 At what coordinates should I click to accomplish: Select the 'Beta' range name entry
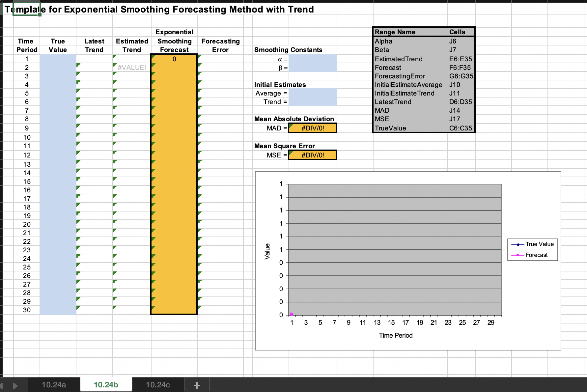(x=382, y=50)
